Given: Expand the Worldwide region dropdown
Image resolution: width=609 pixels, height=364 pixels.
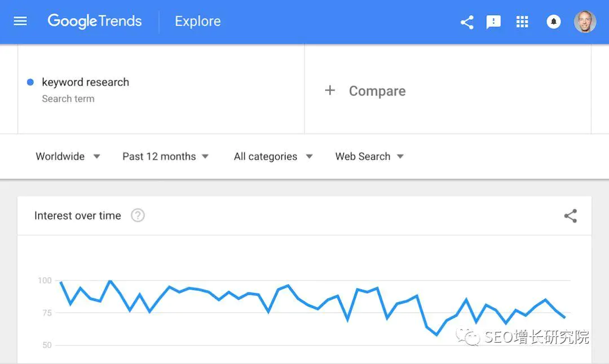Looking at the screenshot, I should click(x=68, y=157).
